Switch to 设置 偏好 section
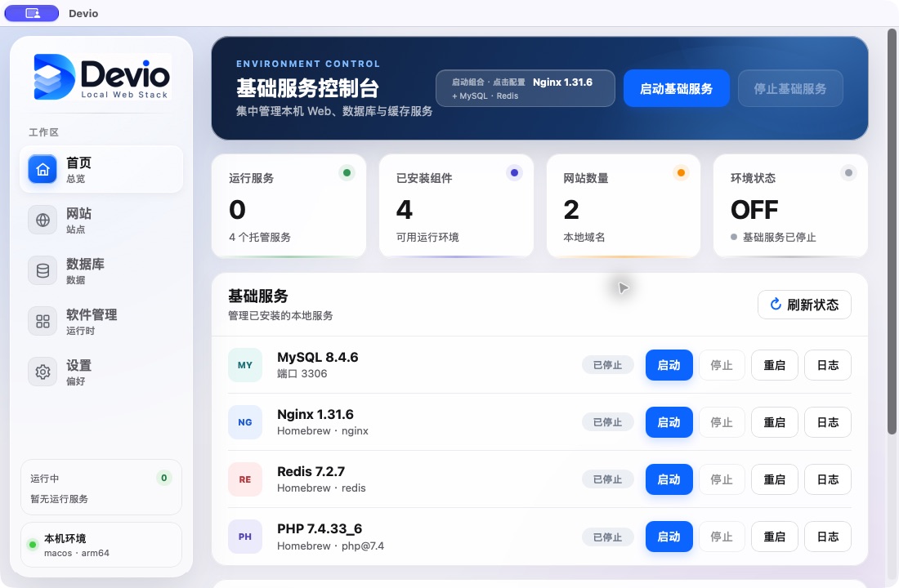This screenshot has width=899, height=588. 101,372
